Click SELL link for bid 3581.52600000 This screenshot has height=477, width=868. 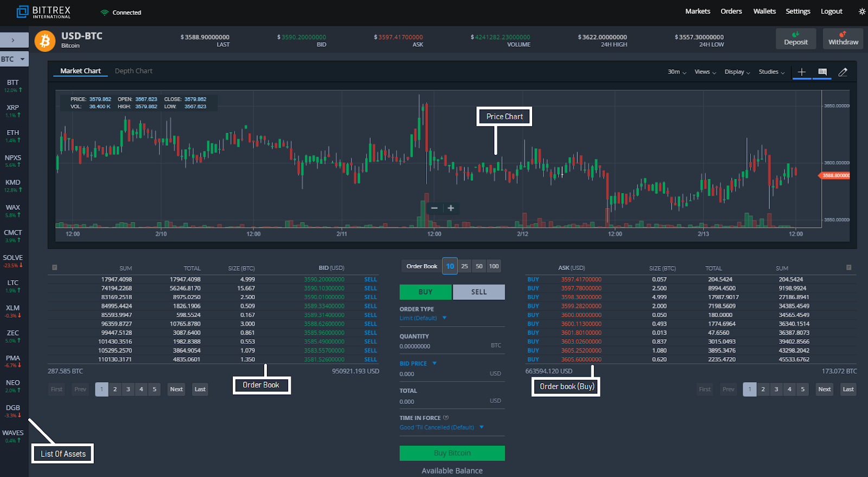(371, 359)
